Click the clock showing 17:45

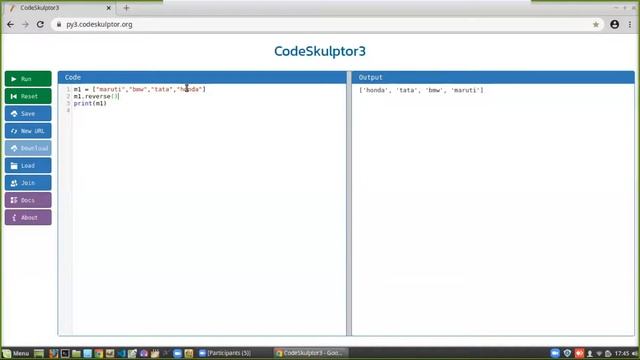click(x=622, y=353)
